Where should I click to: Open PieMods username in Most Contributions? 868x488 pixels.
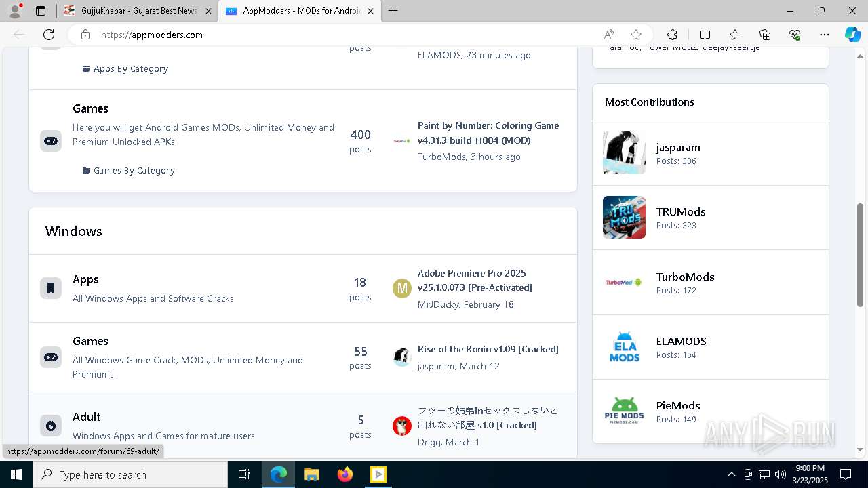(678, 405)
